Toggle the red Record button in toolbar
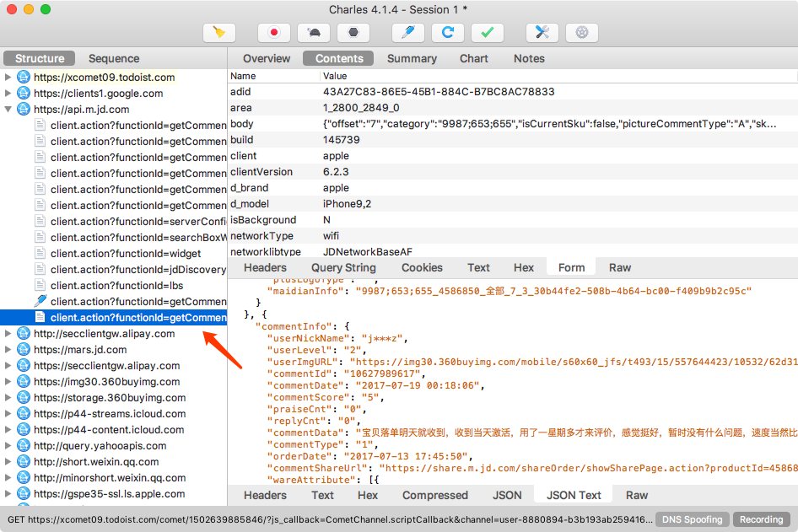This screenshot has width=798, height=532. pos(273,33)
